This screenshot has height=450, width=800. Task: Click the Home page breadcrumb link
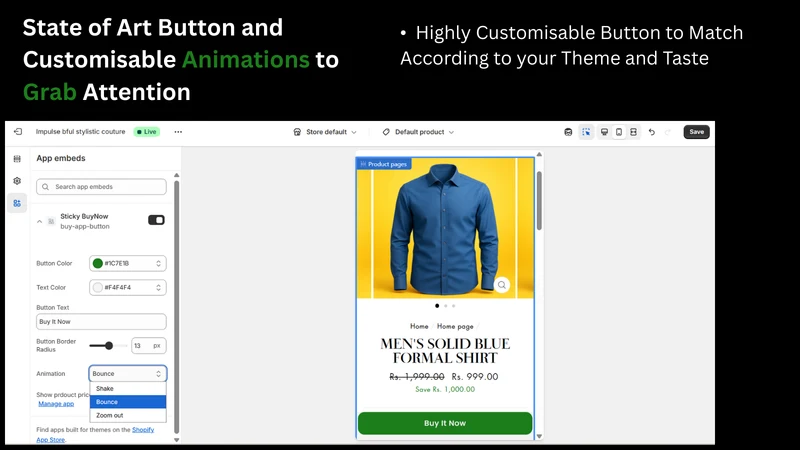455,326
